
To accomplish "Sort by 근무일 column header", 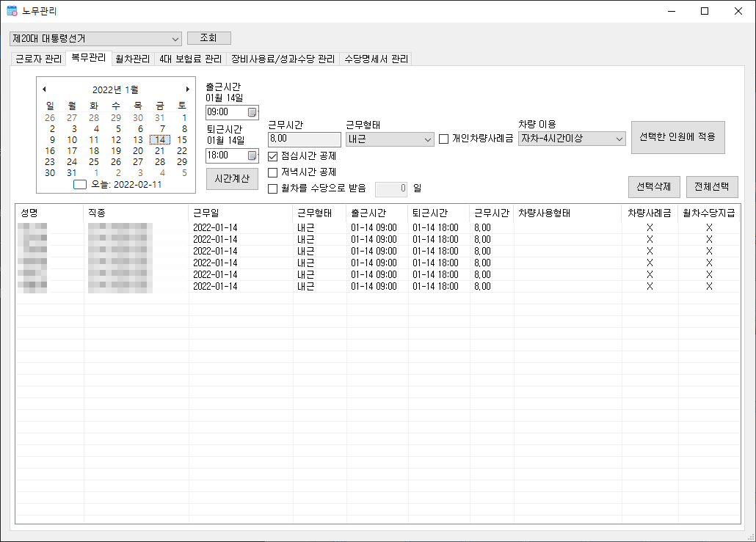I will click(x=241, y=213).
